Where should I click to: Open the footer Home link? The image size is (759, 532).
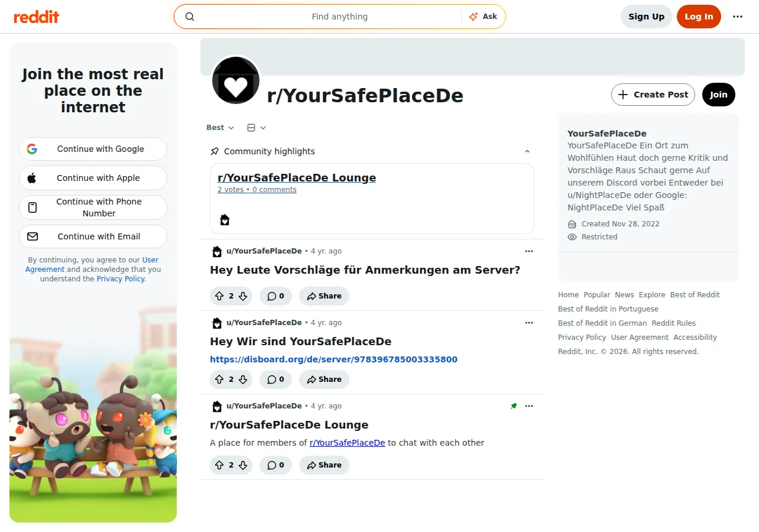tap(568, 295)
